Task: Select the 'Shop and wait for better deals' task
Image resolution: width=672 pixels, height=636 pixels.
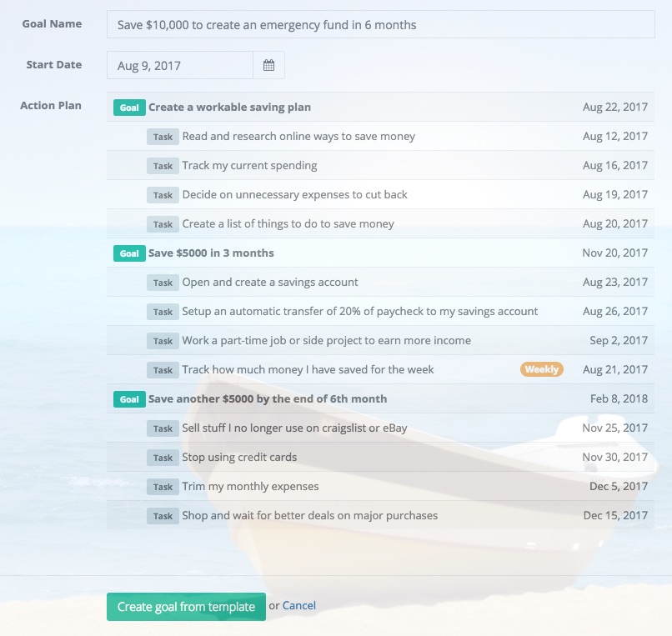Action: (x=309, y=516)
